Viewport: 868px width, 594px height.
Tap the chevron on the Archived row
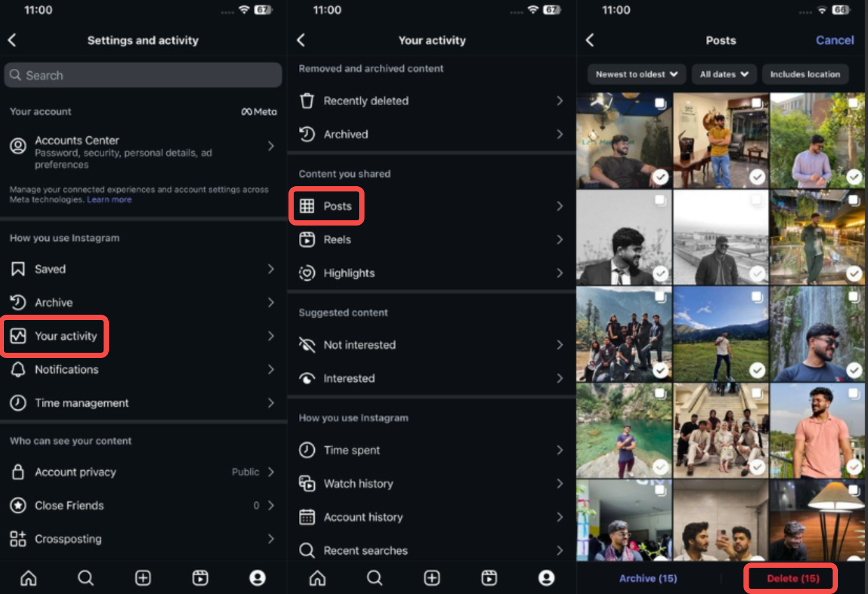(x=560, y=134)
